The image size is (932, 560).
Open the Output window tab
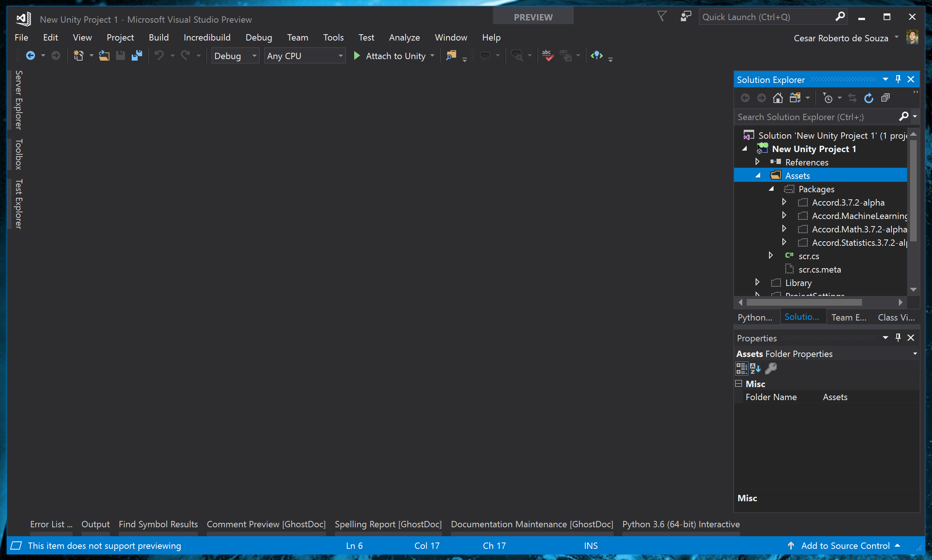coord(96,524)
